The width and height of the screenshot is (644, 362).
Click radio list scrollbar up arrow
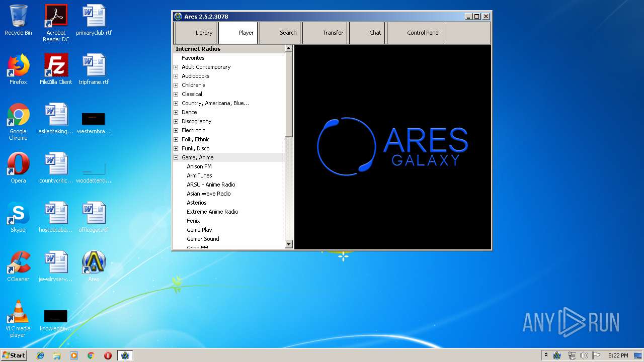pos(289,49)
